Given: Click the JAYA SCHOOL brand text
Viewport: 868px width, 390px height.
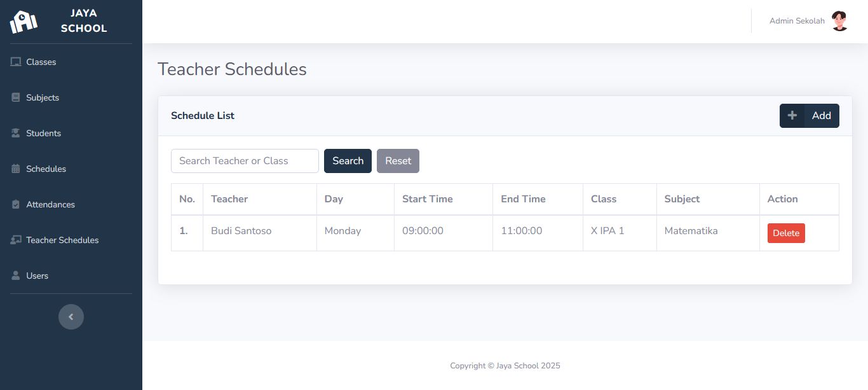Looking at the screenshot, I should (84, 21).
